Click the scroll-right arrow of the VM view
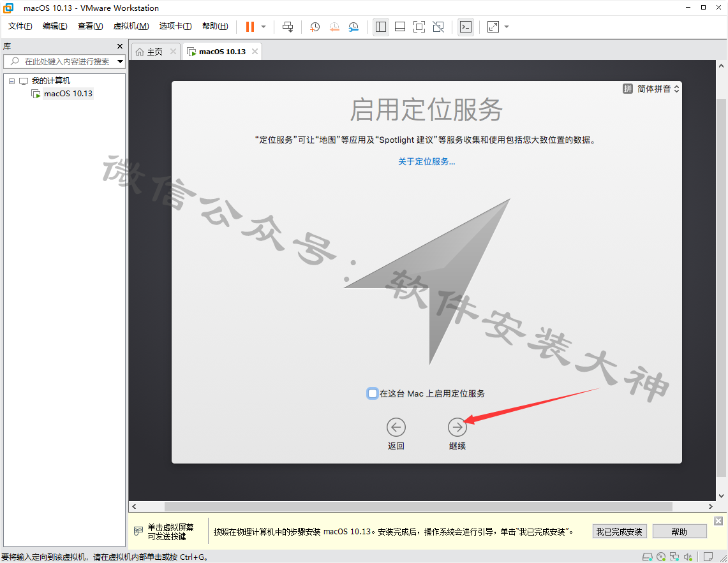 point(710,506)
